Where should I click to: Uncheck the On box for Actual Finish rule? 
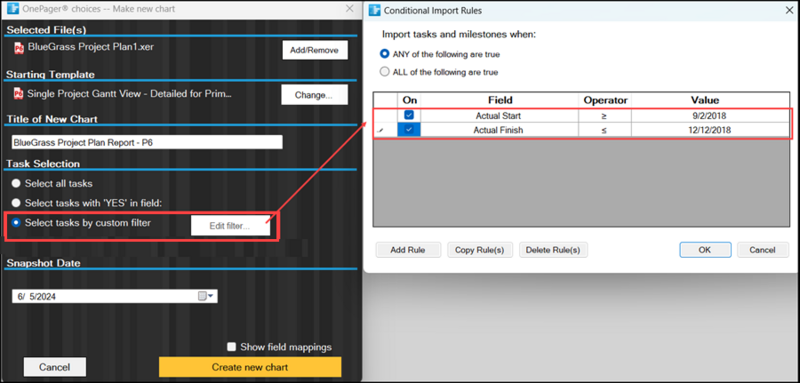click(409, 130)
